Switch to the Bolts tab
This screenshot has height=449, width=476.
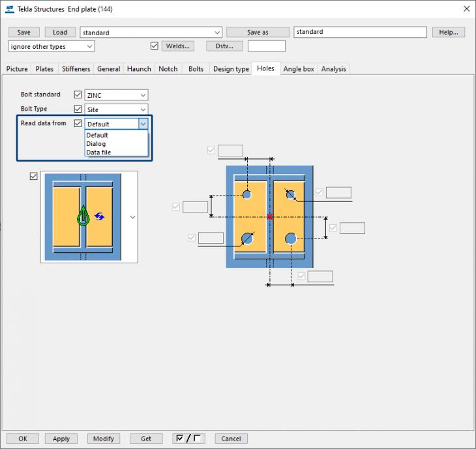point(196,69)
